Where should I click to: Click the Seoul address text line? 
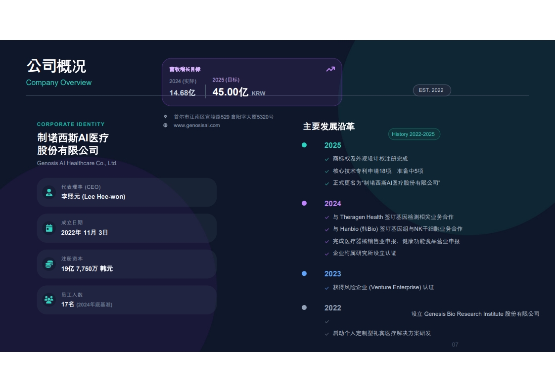click(x=224, y=117)
